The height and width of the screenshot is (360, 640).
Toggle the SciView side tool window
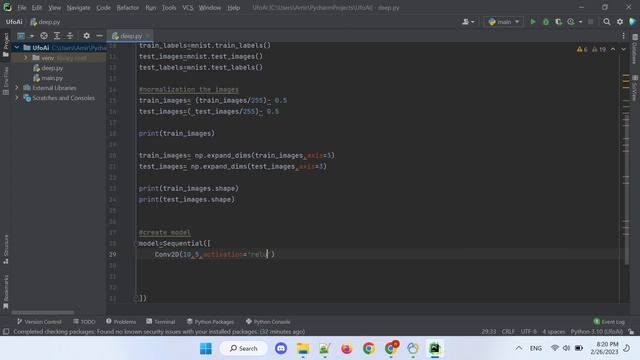634,88
